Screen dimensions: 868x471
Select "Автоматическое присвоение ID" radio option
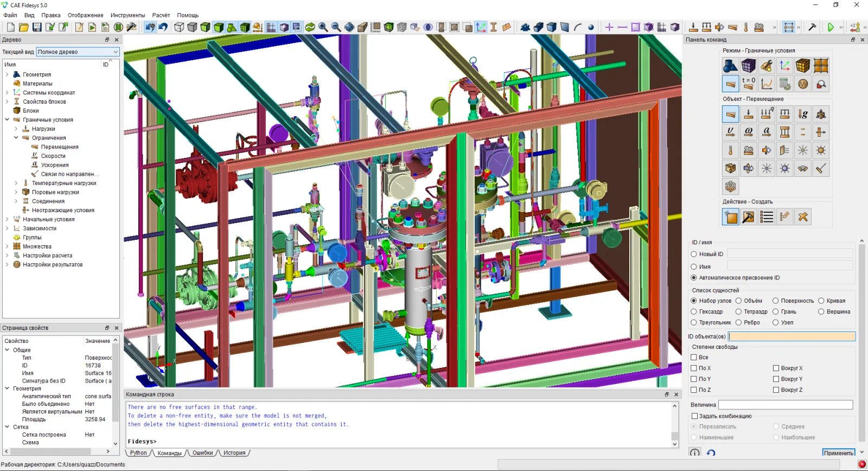click(x=693, y=277)
